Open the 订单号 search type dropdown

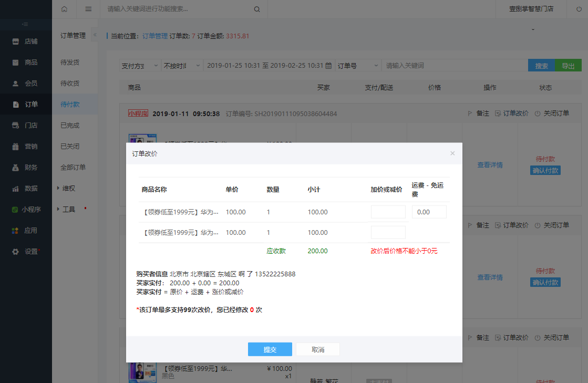(x=358, y=66)
